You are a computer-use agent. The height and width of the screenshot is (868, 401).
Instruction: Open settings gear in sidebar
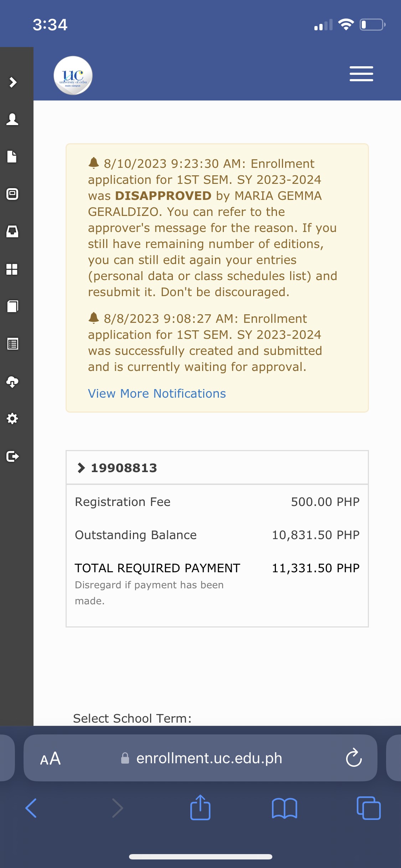pos(12,419)
